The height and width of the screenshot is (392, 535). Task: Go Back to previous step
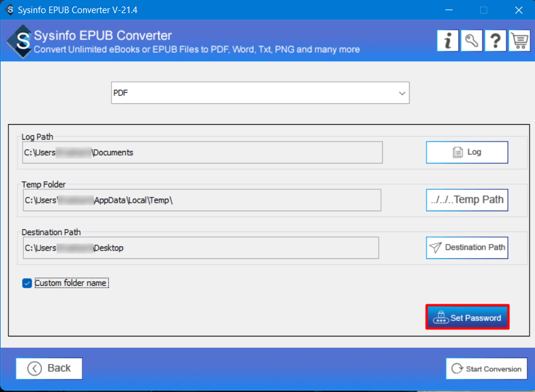point(49,368)
